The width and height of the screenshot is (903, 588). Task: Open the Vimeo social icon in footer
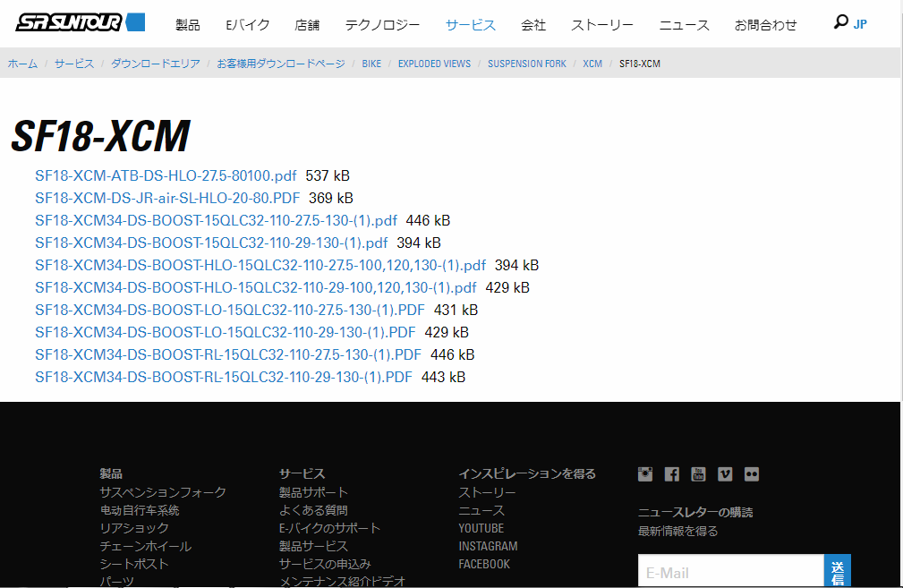coord(725,474)
